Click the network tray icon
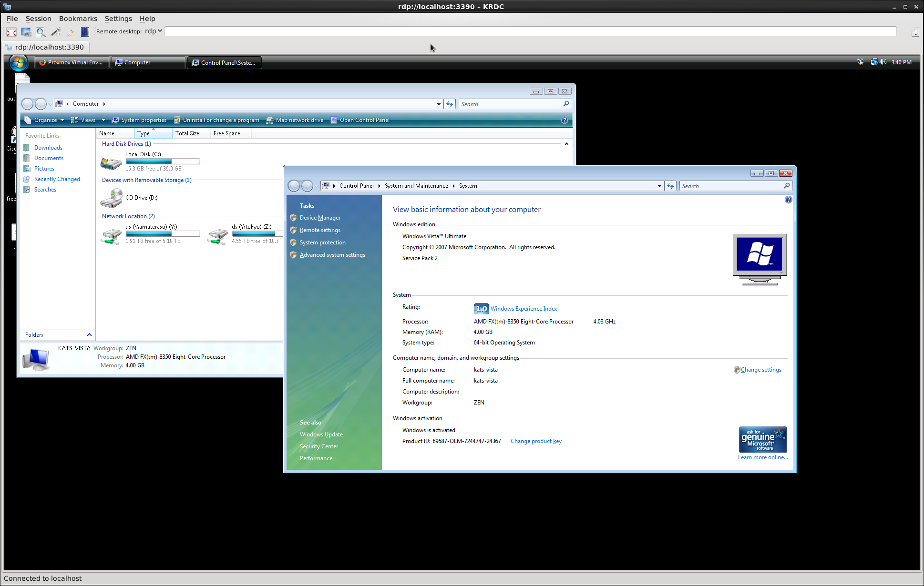Viewport: 924px width, 586px height. pyautogui.click(x=874, y=62)
